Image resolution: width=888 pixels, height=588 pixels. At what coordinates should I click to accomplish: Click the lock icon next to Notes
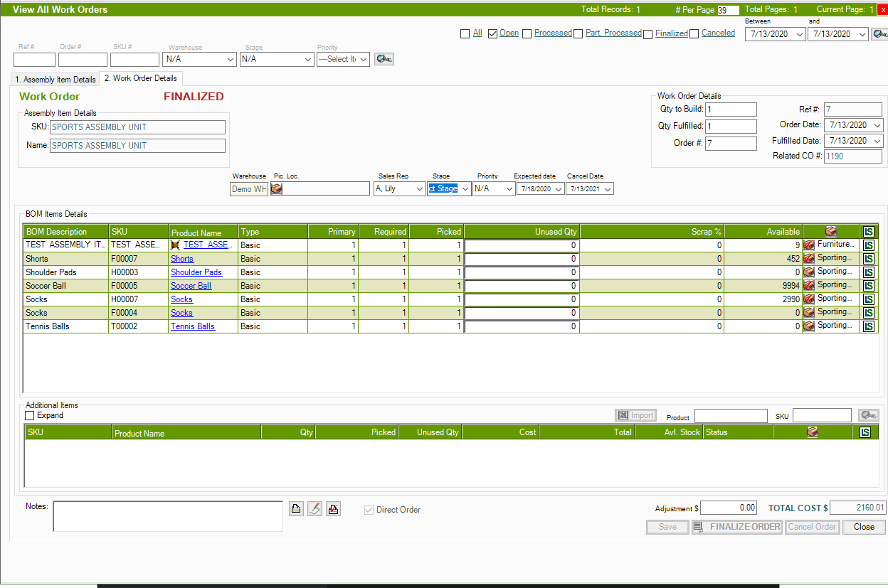[296, 509]
